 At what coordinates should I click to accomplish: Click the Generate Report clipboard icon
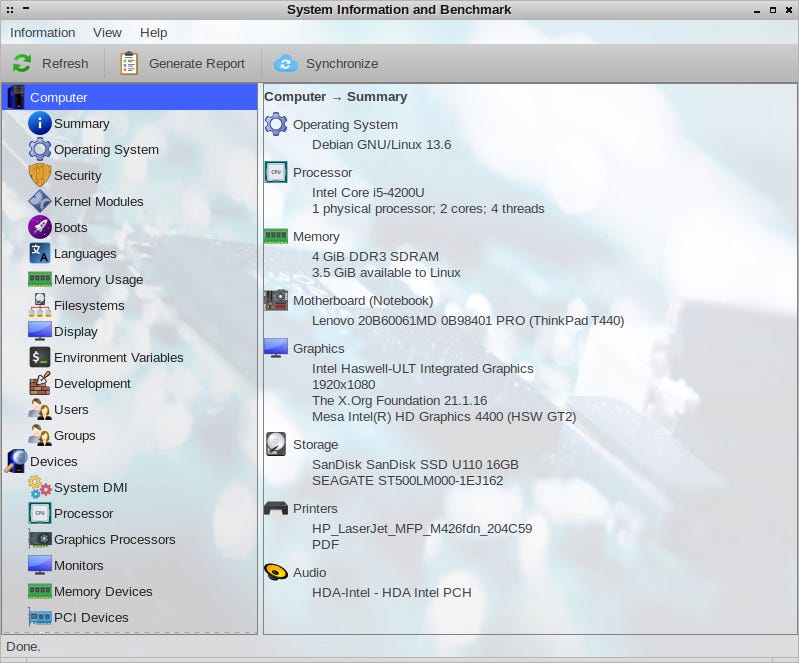tap(129, 63)
